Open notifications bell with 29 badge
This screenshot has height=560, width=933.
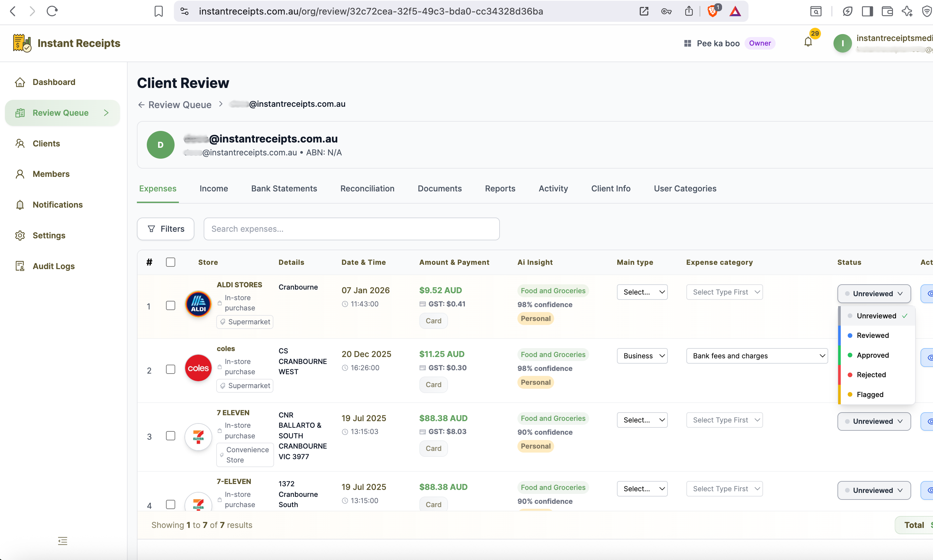pyautogui.click(x=808, y=42)
